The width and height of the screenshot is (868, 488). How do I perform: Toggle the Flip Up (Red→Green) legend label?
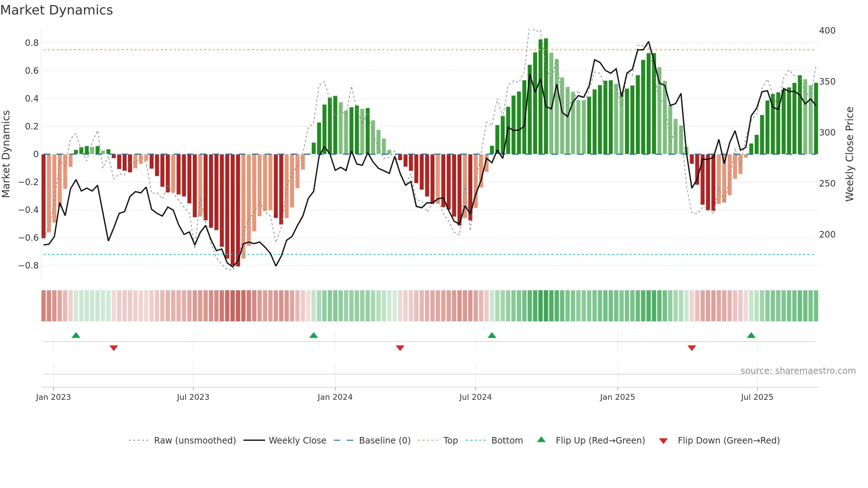(600, 440)
